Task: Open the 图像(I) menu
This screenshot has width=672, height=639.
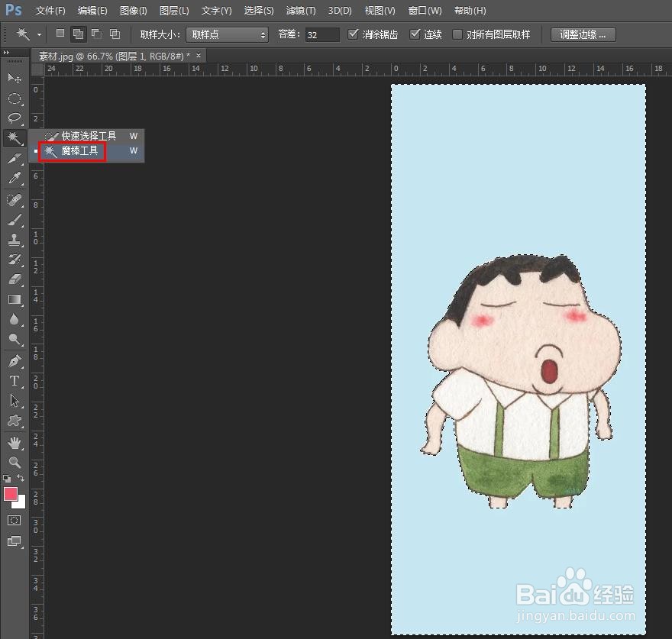Action: [x=134, y=10]
